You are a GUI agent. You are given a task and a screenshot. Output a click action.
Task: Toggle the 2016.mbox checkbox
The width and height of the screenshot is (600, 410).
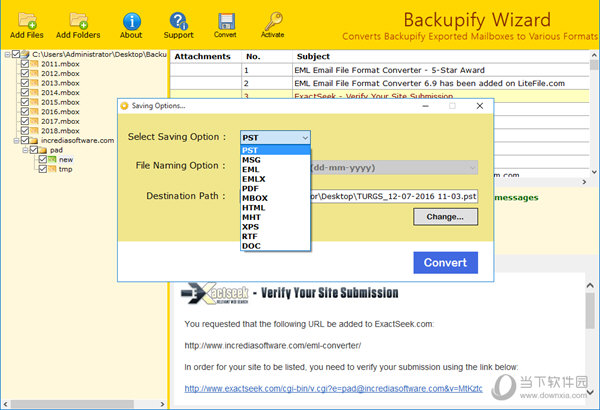click(25, 111)
